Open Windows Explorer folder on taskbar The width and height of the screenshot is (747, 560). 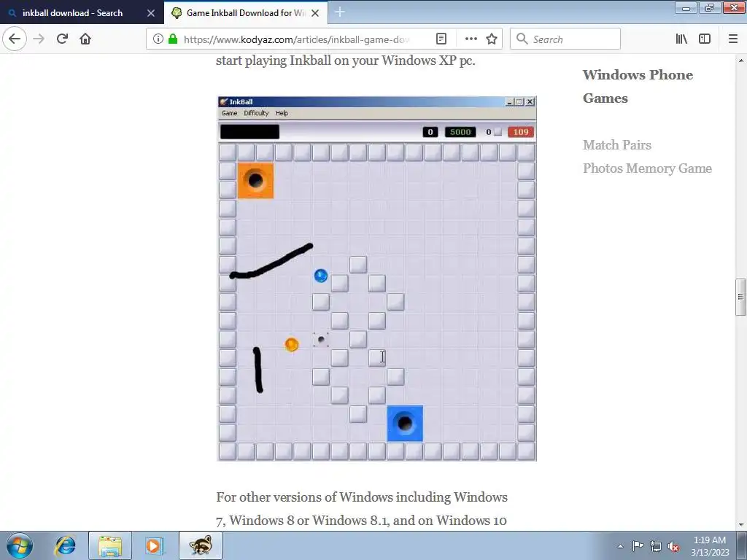pyautogui.click(x=110, y=545)
